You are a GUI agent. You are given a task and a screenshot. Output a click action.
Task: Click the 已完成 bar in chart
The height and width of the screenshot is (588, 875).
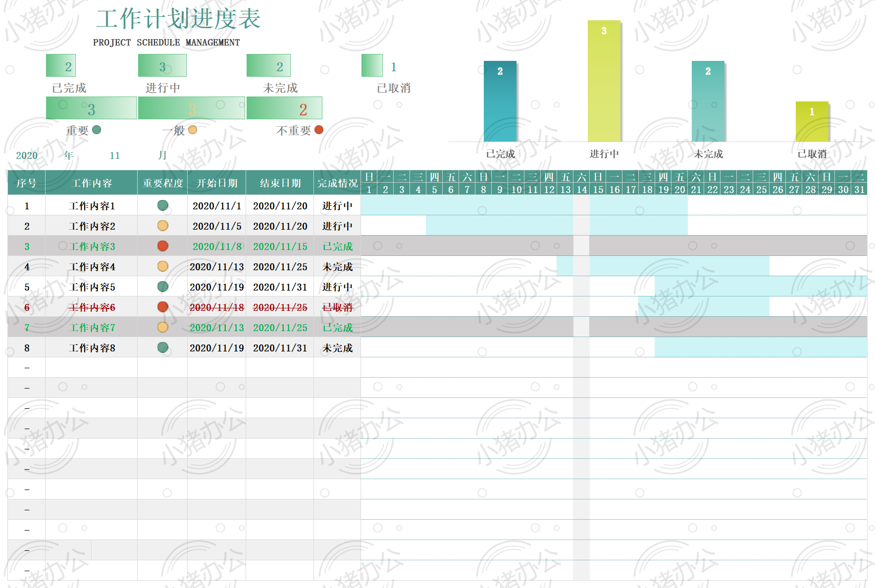500,101
